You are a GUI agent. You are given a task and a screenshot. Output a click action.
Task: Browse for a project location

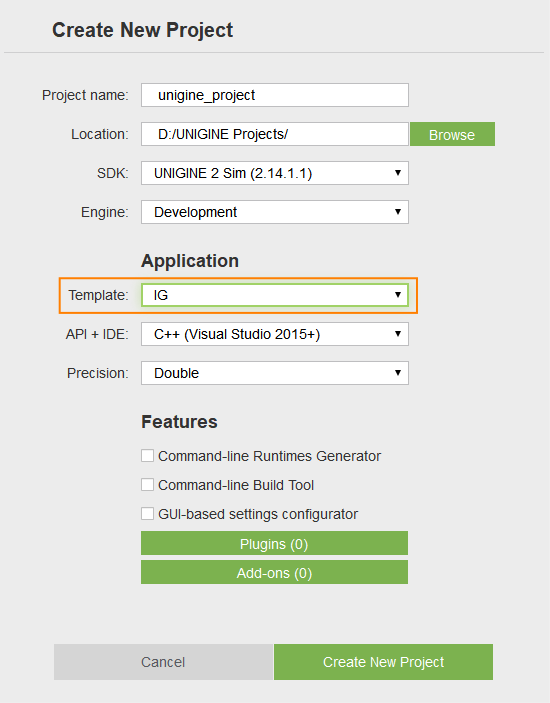pos(452,134)
